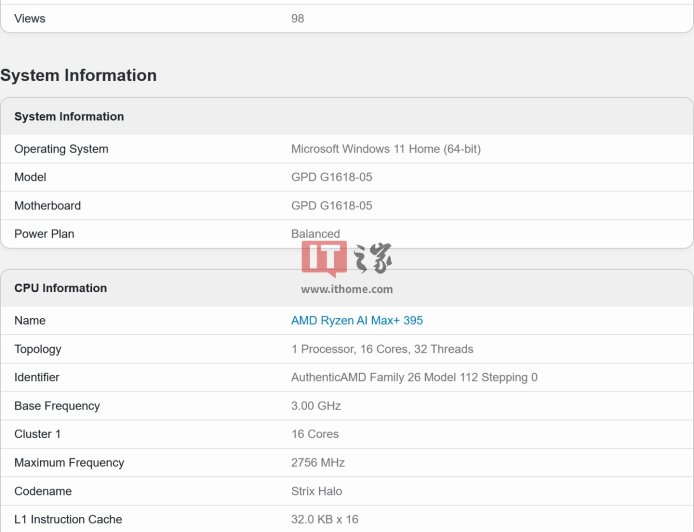Click the Strix Halo codename value
Image resolution: width=694 pixels, height=532 pixels.
(x=316, y=491)
